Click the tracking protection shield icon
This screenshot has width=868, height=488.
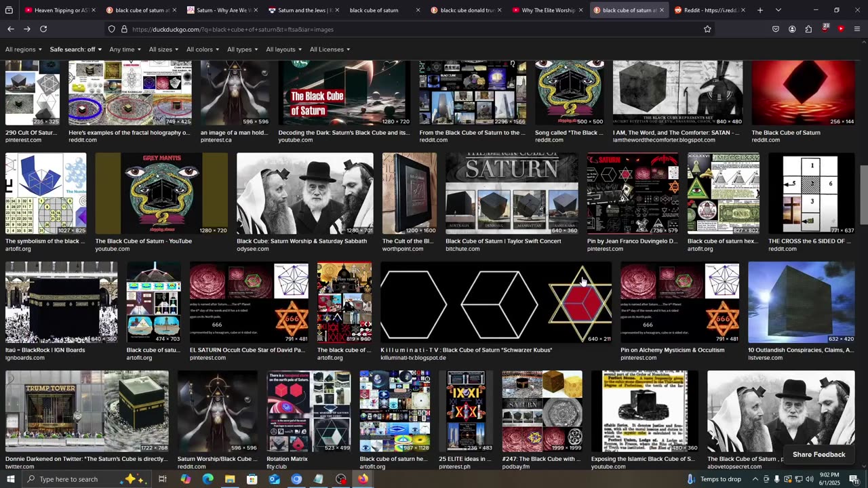coord(112,29)
